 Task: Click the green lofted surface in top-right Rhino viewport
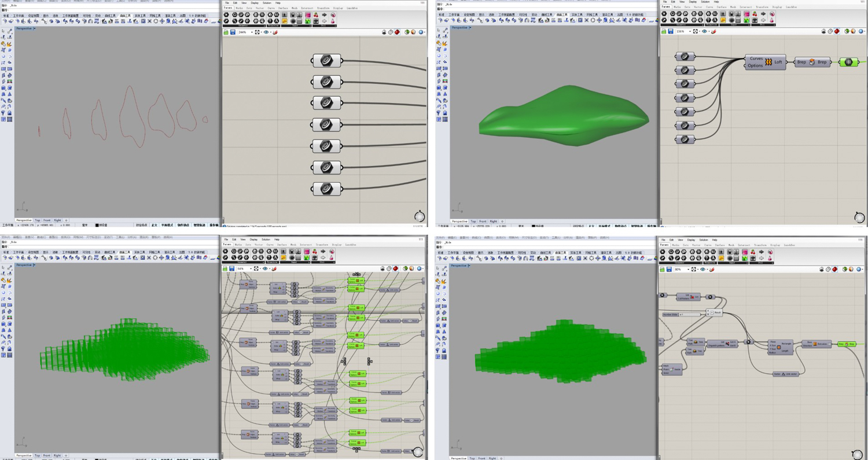[564, 116]
